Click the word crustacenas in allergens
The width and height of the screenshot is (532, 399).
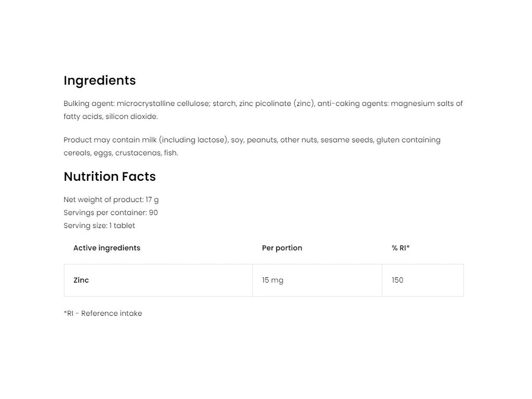[x=137, y=153]
